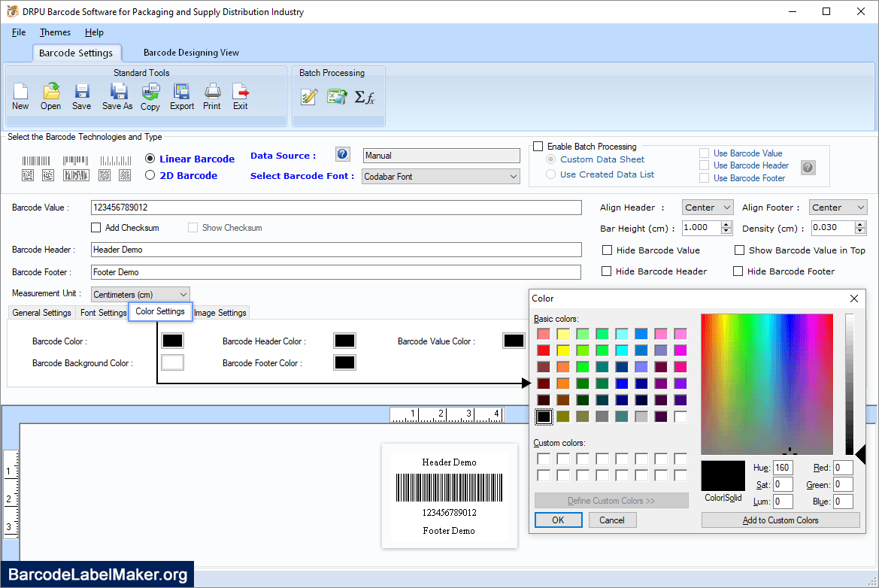Select the Linear Barcode radio button
This screenshot has width=879, height=588.
pyautogui.click(x=150, y=159)
